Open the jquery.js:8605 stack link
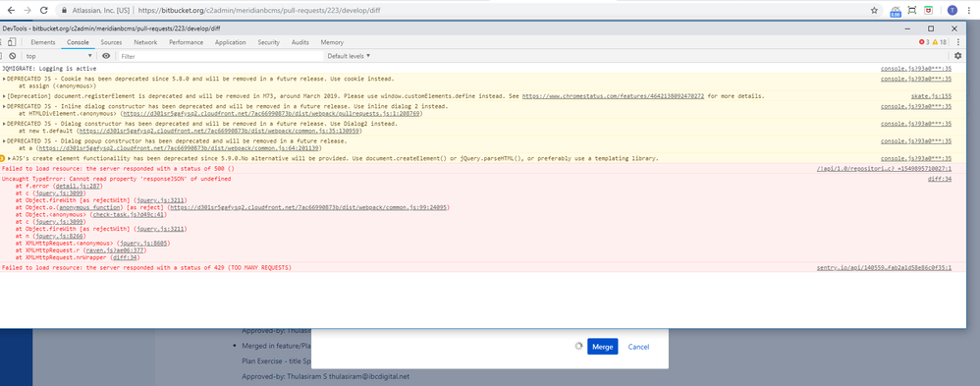 [x=144, y=243]
